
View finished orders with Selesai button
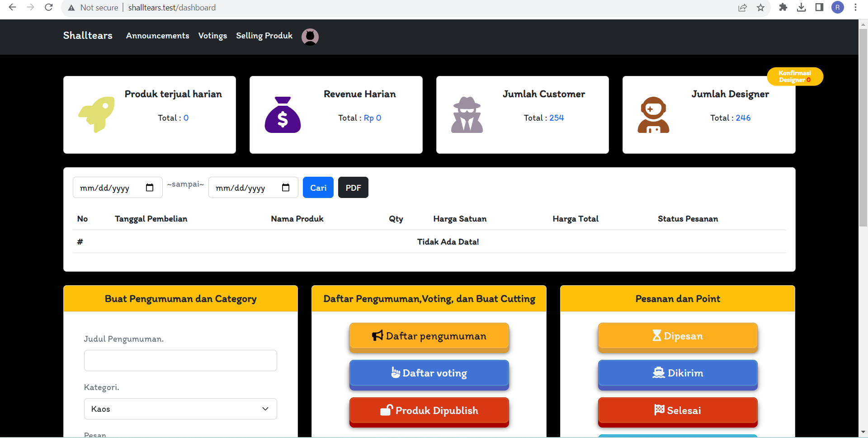[x=678, y=412]
